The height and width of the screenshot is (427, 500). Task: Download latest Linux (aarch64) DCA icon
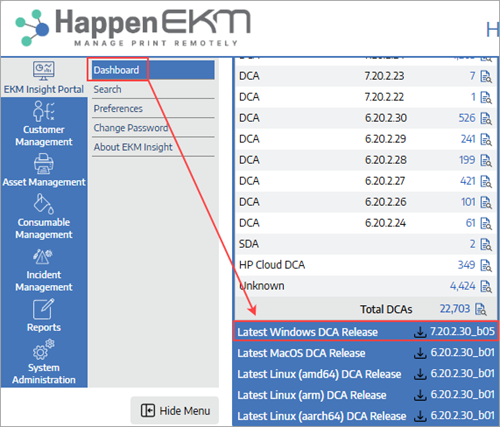pyautogui.click(x=420, y=416)
